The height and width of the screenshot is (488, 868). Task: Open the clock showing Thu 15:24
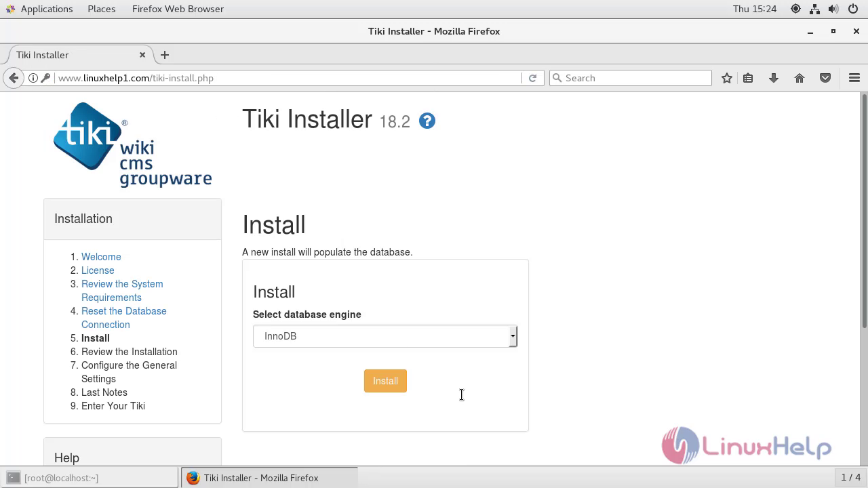(755, 9)
